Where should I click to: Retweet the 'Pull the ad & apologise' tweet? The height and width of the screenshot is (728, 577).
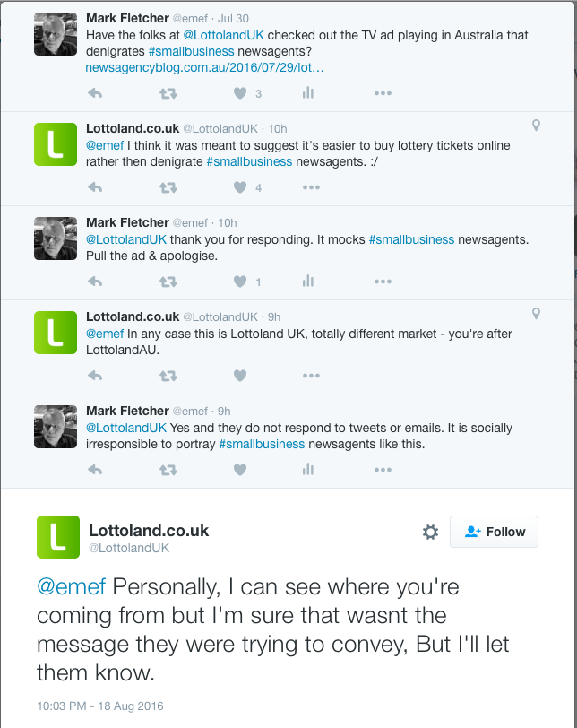[x=168, y=282]
